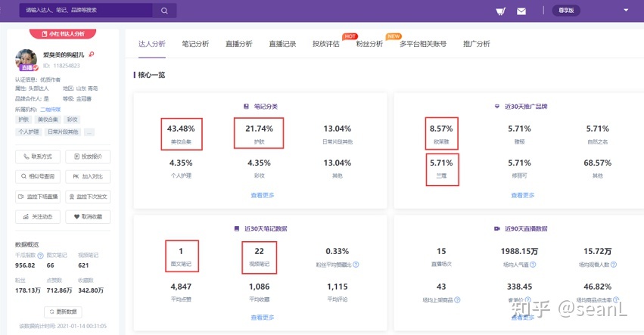Click the 68.57% 其他 brand value
The image size is (644, 335).
pyautogui.click(x=598, y=163)
